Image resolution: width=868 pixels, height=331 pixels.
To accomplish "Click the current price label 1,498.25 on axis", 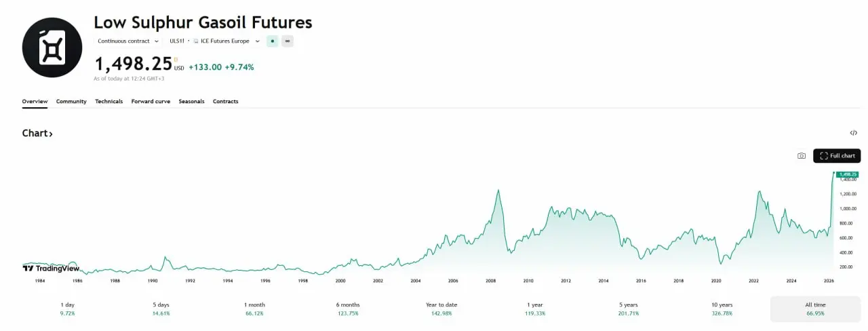I will tap(848, 174).
